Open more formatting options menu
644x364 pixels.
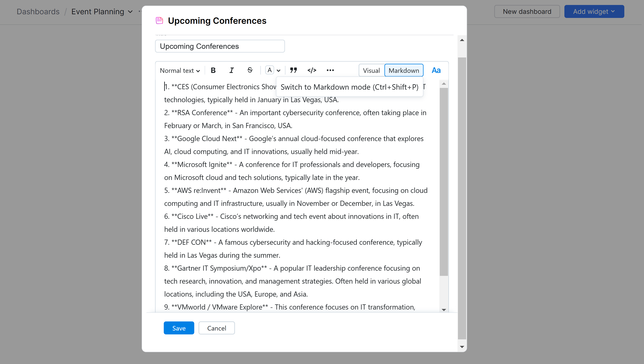click(x=330, y=70)
